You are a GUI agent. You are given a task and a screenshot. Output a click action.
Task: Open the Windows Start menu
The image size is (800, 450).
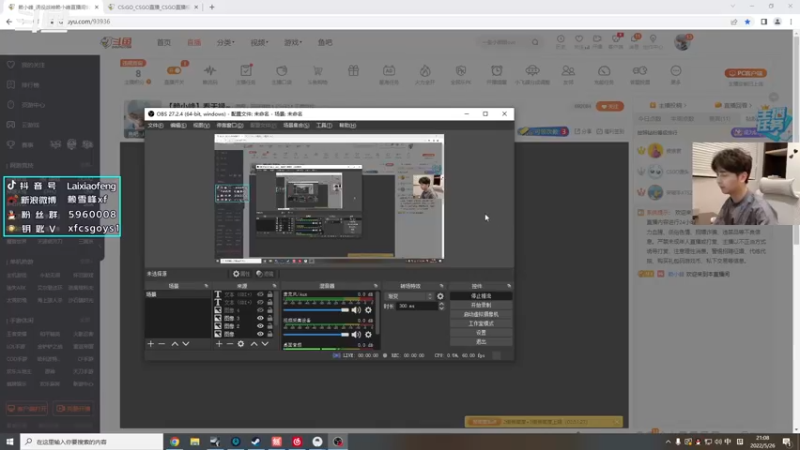[x=10, y=441]
